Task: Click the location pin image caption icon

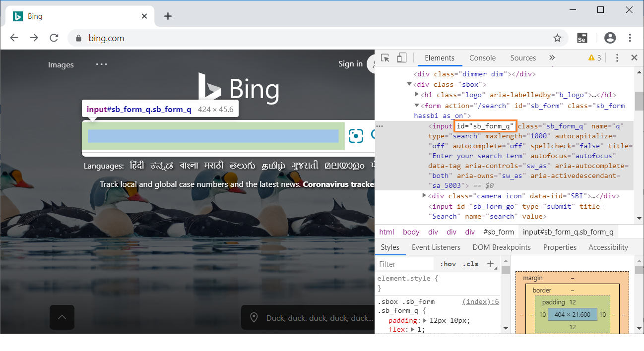Action: tap(254, 318)
